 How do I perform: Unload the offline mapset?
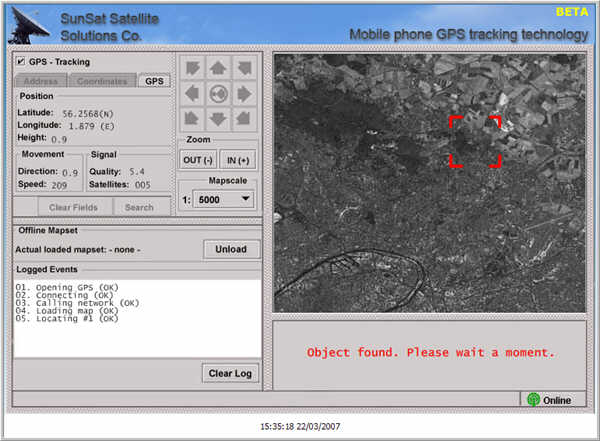[x=231, y=249]
